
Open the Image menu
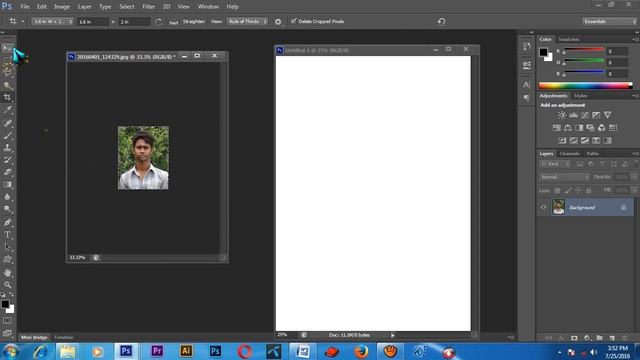point(62,7)
